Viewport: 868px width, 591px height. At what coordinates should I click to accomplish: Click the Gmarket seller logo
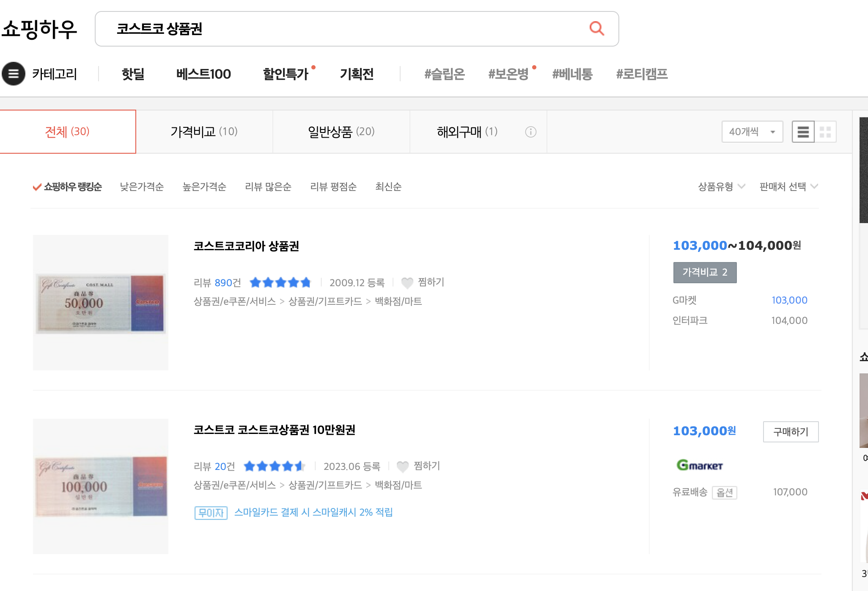700,465
